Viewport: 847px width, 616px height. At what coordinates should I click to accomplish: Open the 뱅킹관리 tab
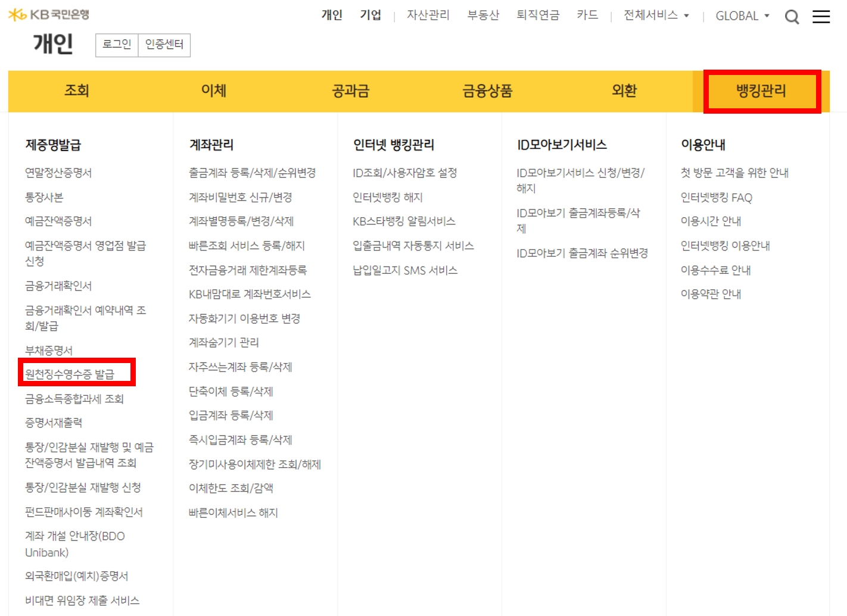click(761, 91)
